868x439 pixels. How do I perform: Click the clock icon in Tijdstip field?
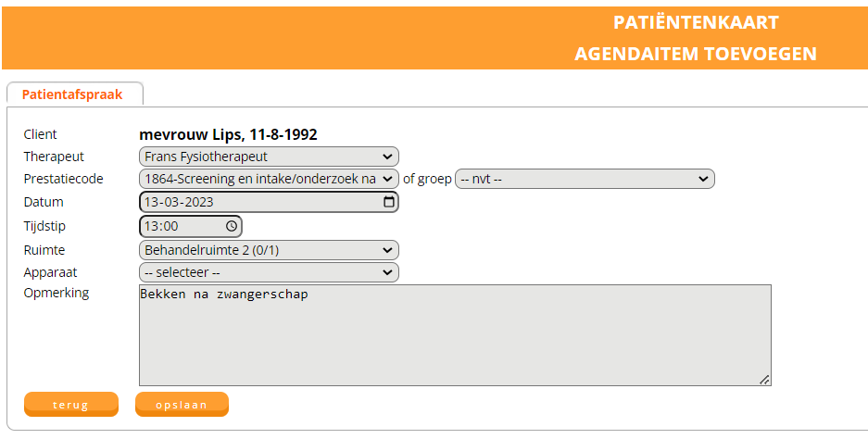tap(232, 226)
